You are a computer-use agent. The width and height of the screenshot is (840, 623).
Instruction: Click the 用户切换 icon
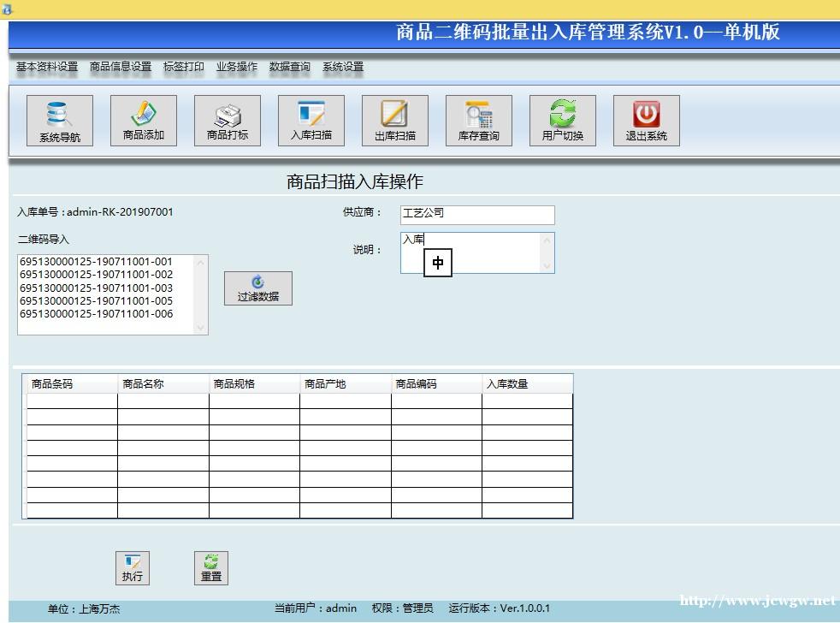(563, 121)
